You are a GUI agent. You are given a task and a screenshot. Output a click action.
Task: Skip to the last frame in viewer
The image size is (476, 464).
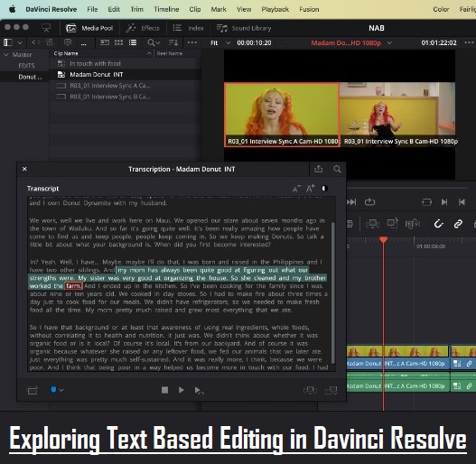point(351,202)
